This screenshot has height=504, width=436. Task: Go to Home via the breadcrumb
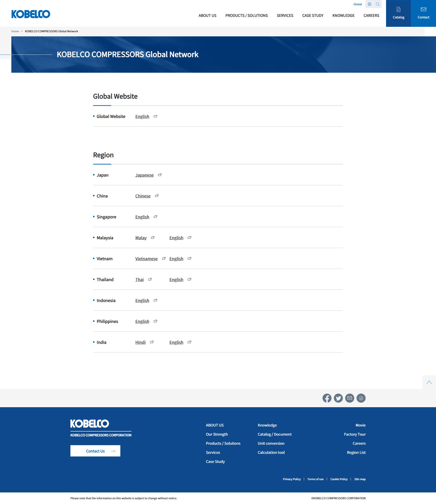[15, 31]
